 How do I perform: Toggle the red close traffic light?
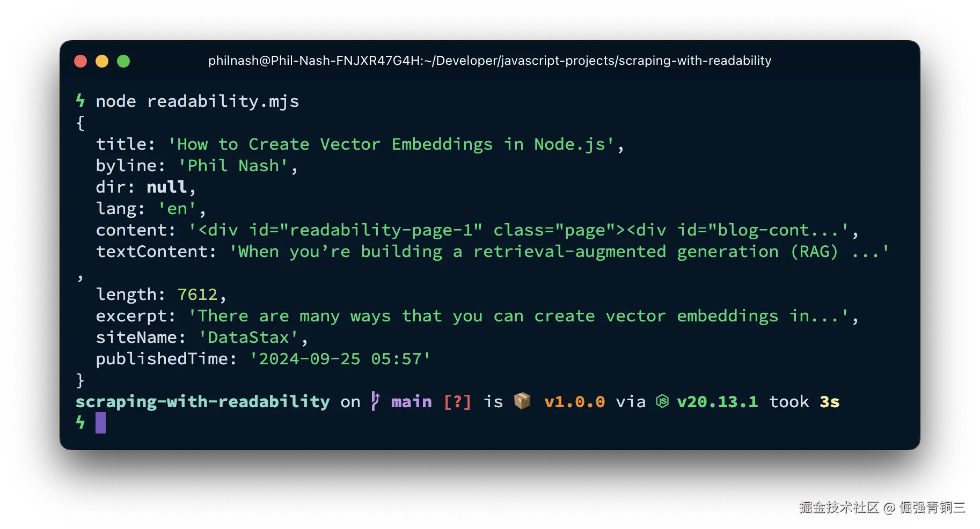[80, 61]
